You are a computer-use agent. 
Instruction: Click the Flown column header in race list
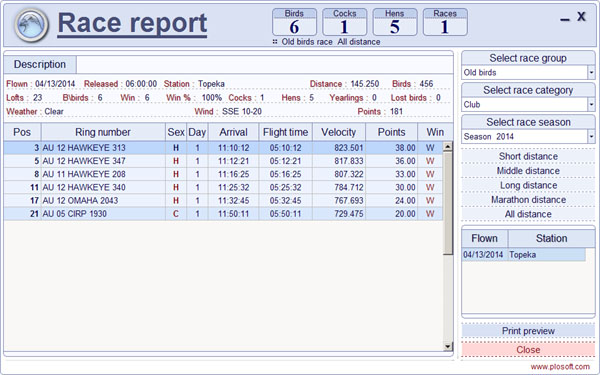pyautogui.click(x=484, y=238)
